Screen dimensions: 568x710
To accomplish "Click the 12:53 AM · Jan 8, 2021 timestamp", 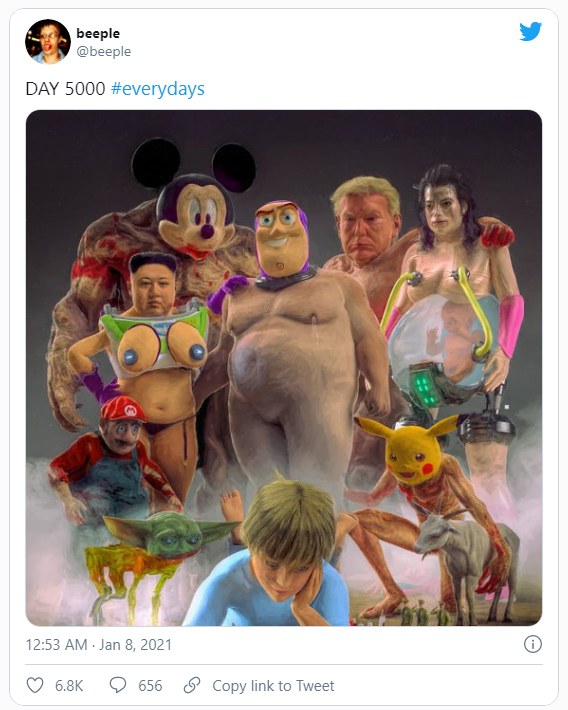I will pyautogui.click(x=99, y=644).
